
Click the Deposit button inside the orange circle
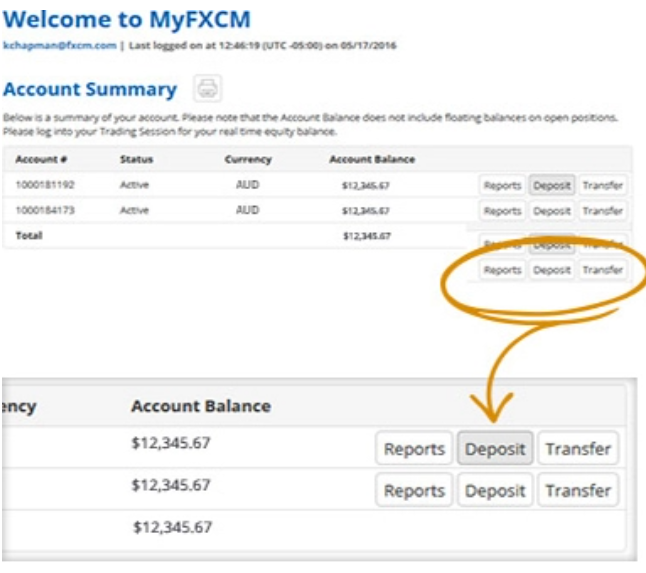click(x=552, y=270)
